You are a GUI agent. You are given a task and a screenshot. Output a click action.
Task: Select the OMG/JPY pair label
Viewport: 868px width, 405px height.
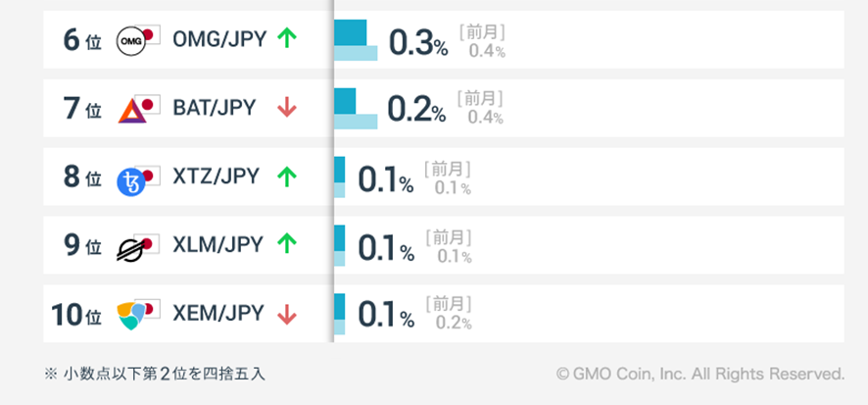[218, 38]
